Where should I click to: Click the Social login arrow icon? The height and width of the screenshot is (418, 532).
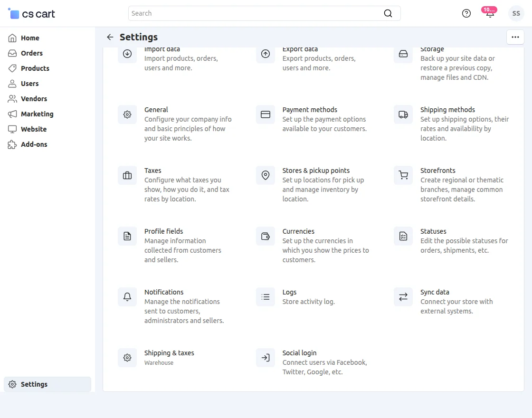pos(265,358)
